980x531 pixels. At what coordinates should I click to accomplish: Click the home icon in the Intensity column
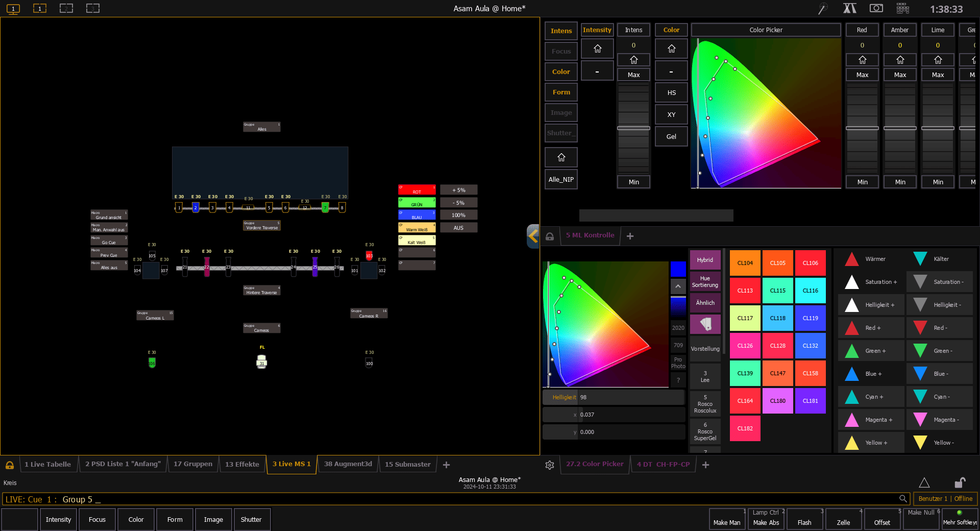(597, 49)
